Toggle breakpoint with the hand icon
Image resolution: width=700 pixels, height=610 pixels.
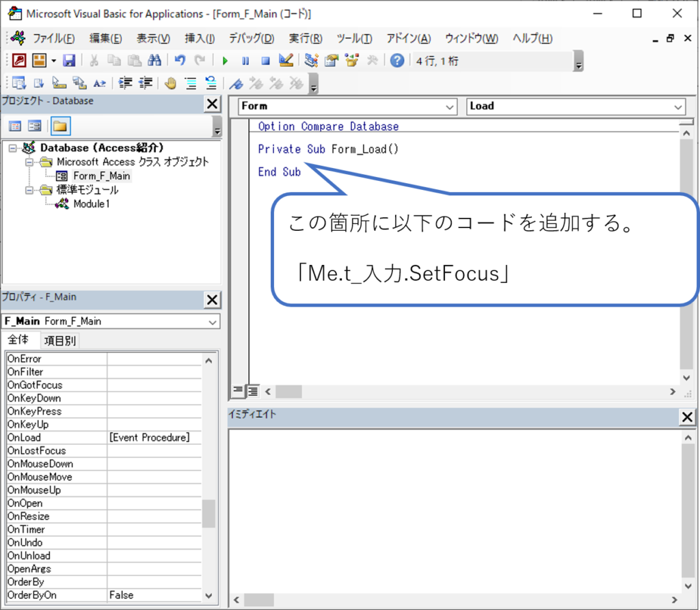[x=170, y=83]
